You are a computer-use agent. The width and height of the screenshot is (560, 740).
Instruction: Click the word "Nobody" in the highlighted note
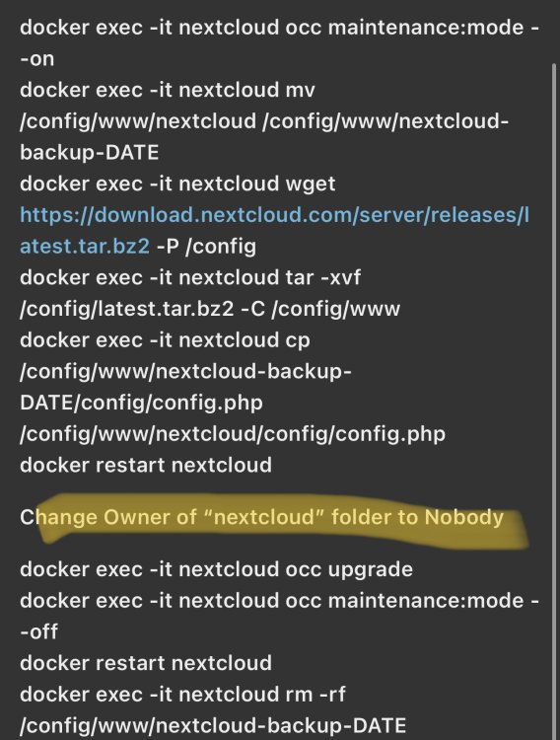pos(464,517)
